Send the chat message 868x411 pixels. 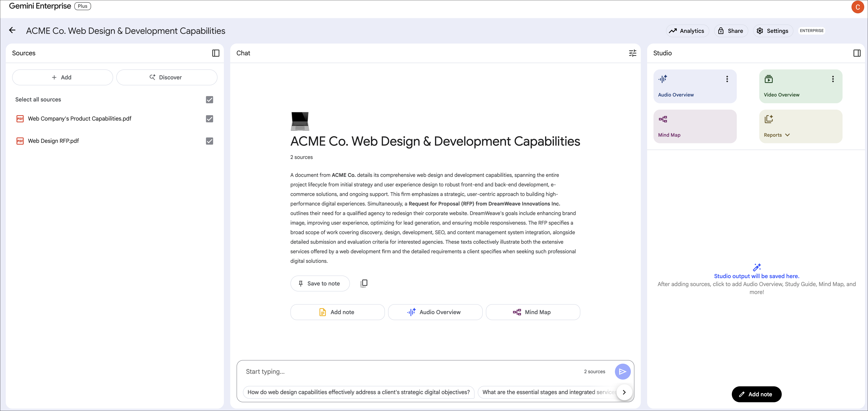[622, 372]
